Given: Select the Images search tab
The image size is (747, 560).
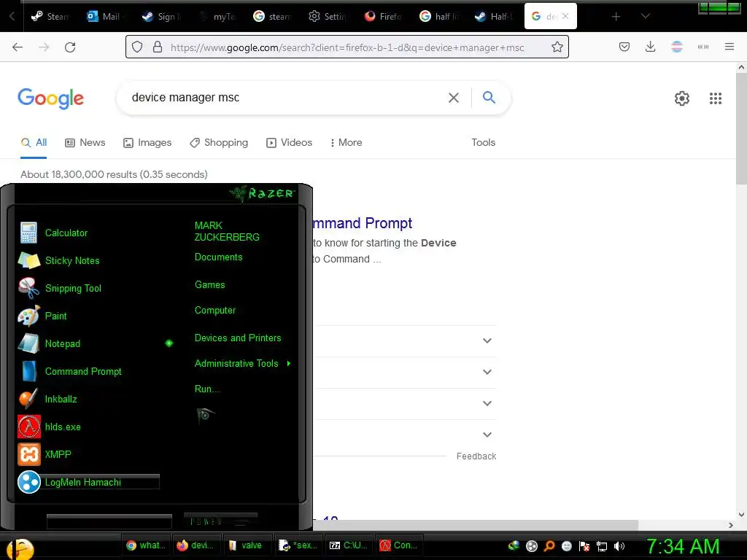Looking at the screenshot, I should click(x=147, y=142).
